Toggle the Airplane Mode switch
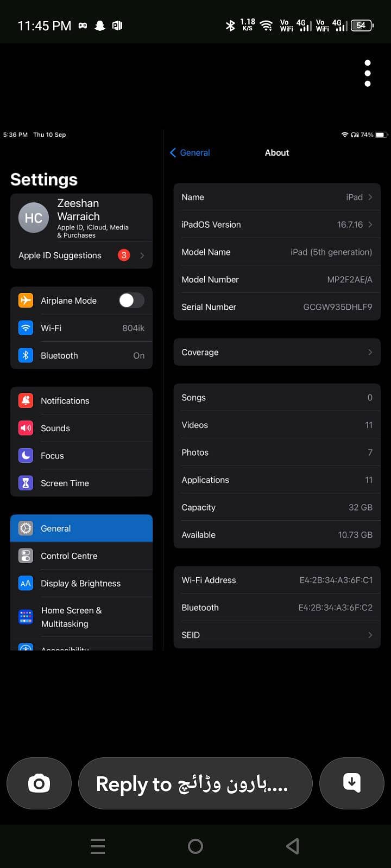This screenshot has width=391, height=868. click(x=132, y=300)
